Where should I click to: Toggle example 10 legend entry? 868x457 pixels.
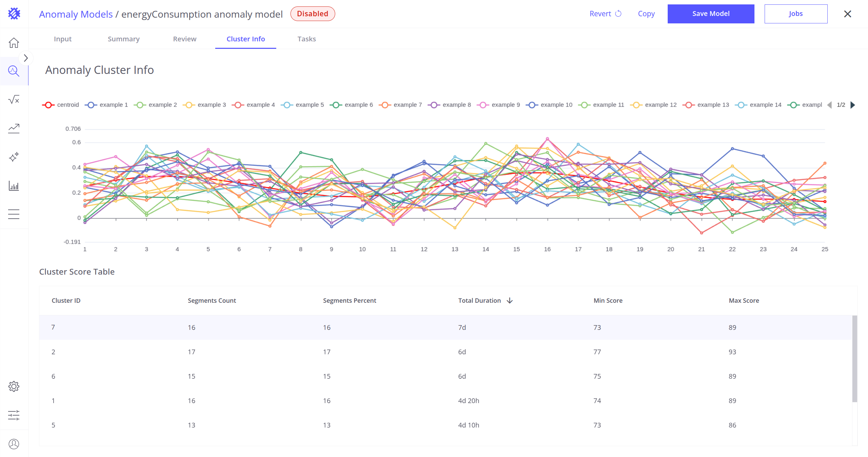[x=549, y=105]
